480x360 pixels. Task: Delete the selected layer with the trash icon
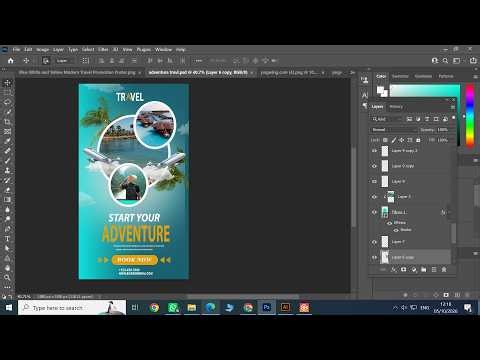pyautogui.click(x=444, y=269)
